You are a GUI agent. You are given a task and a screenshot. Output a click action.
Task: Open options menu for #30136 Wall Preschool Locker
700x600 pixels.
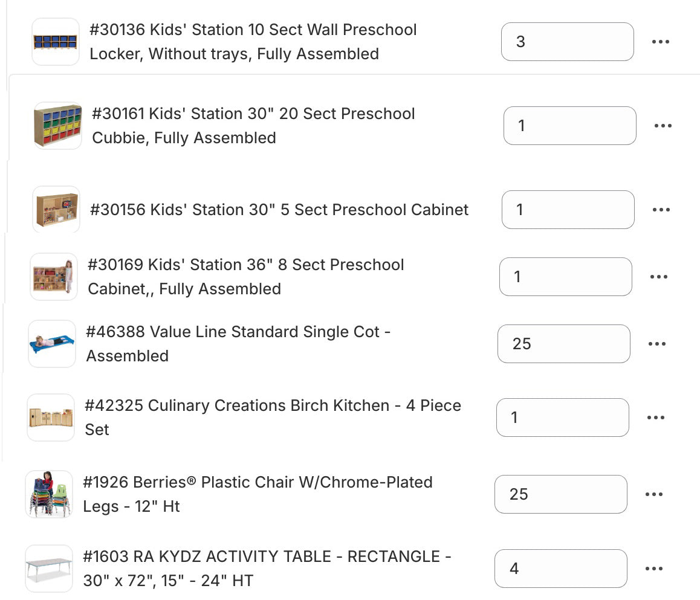pyautogui.click(x=660, y=42)
